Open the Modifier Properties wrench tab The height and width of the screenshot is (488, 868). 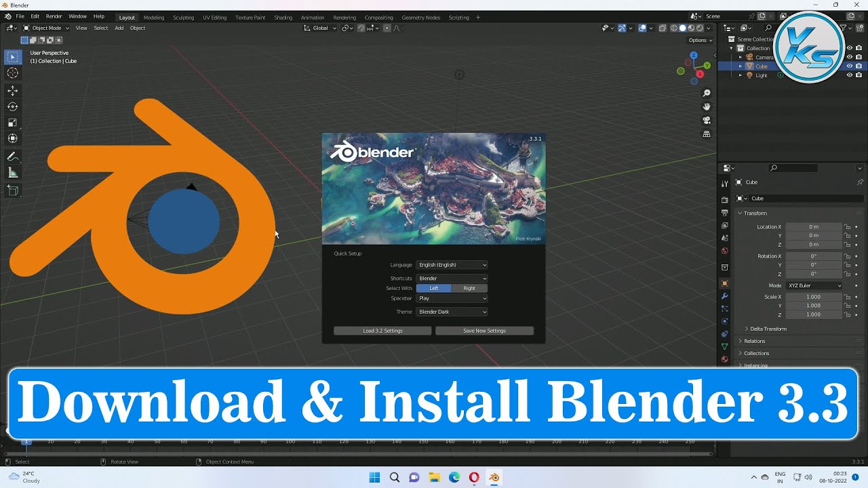[724, 296]
